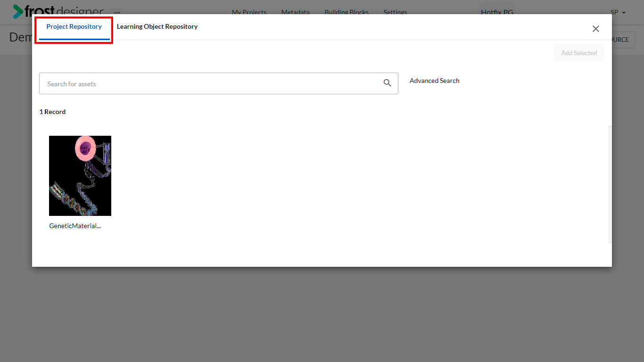Click the Add Selected button
This screenshot has height=362, width=644.
point(579,53)
